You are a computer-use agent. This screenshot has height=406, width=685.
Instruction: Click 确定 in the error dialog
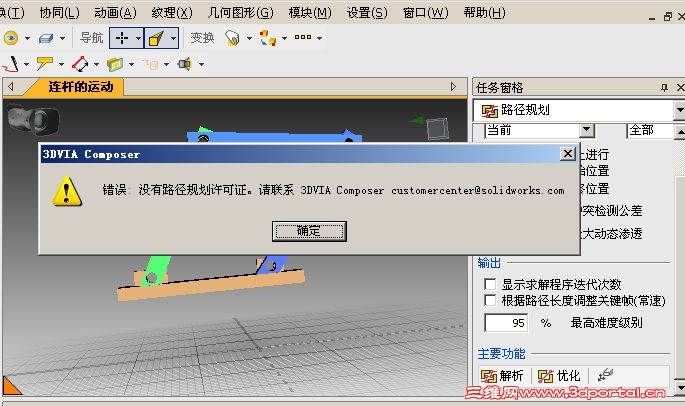click(x=309, y=231)
